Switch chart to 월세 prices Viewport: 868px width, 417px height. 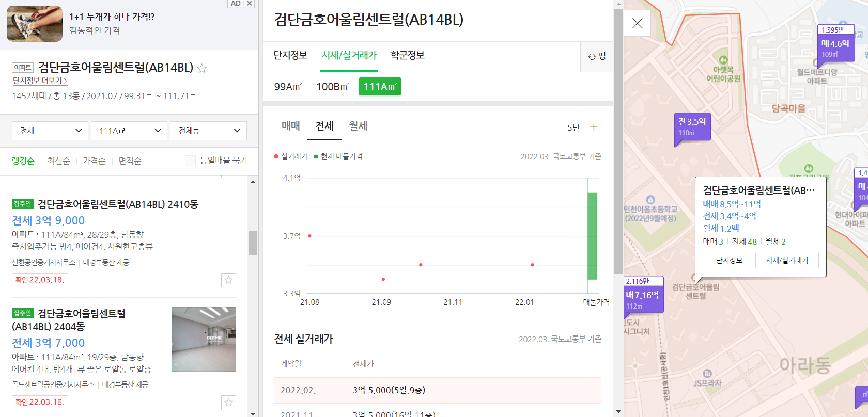tap(358, 126)
